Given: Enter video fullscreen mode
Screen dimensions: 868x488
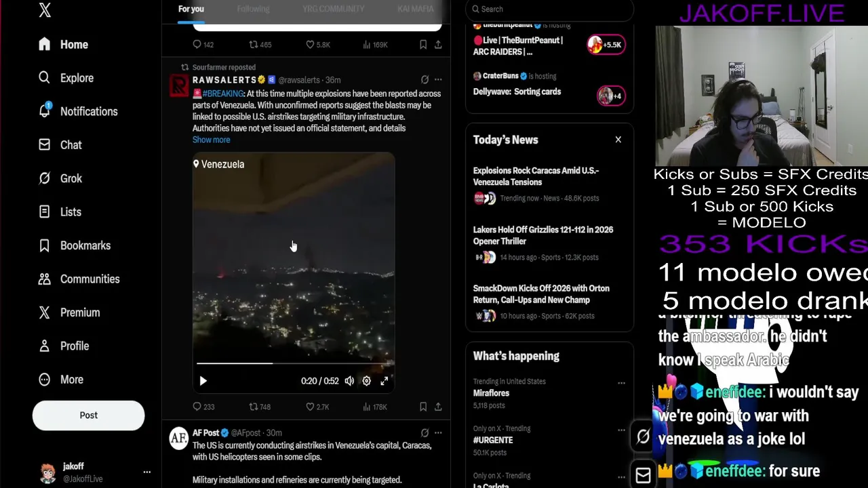Looking at the screenshot, I should [384, 381].
